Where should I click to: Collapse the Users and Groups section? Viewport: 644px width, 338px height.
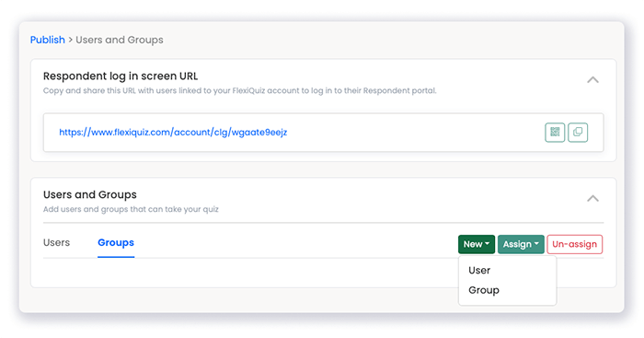(x=592, y=198)
